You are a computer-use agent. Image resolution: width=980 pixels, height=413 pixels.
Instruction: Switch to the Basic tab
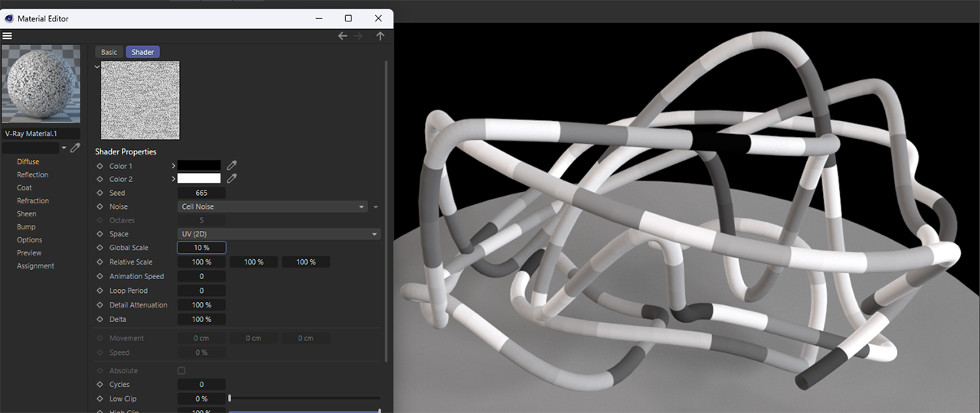pyautogui.click(x=109, y=52)
